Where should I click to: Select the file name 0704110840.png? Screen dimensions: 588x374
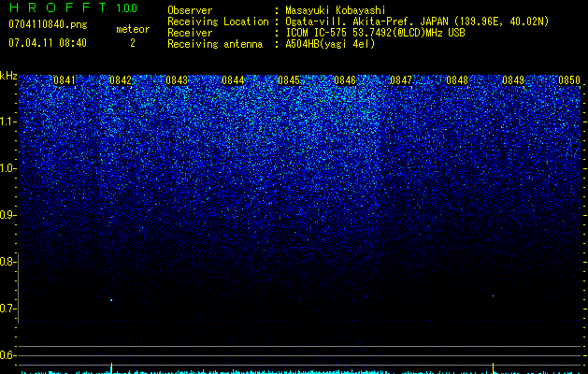point(48,24)
